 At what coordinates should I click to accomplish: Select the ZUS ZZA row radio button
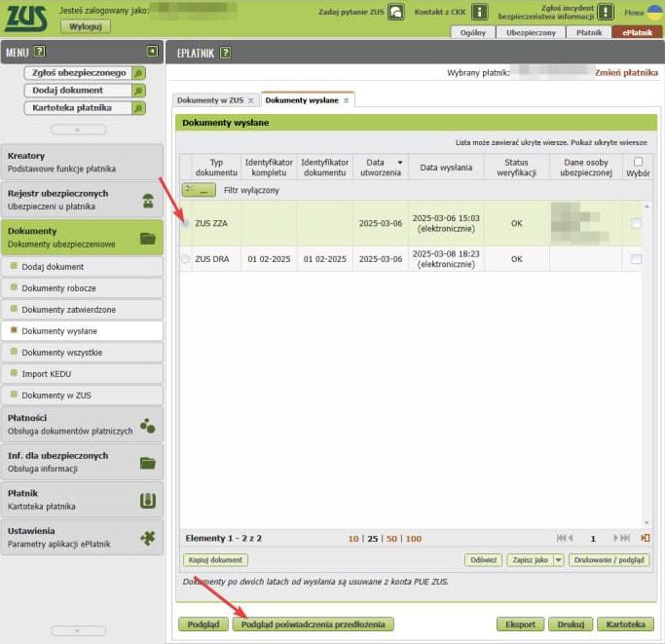(185, 223)
